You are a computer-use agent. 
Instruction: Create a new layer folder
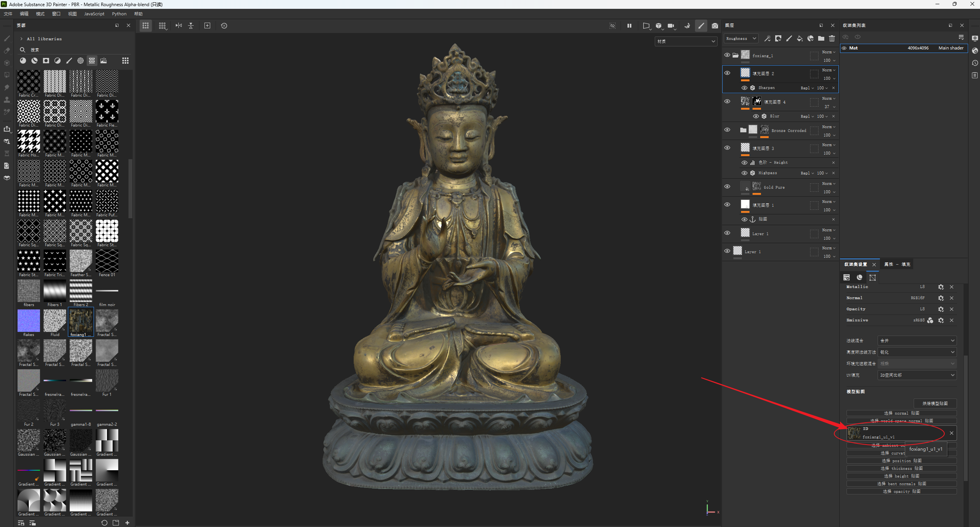(x=821, y=38)
